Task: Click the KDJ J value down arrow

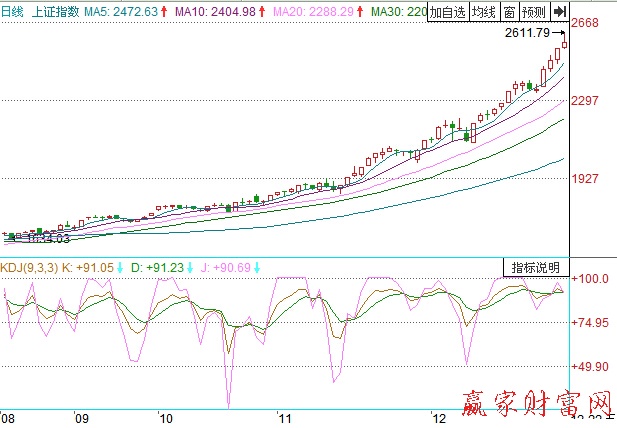Action: click(x=256, y=267)
